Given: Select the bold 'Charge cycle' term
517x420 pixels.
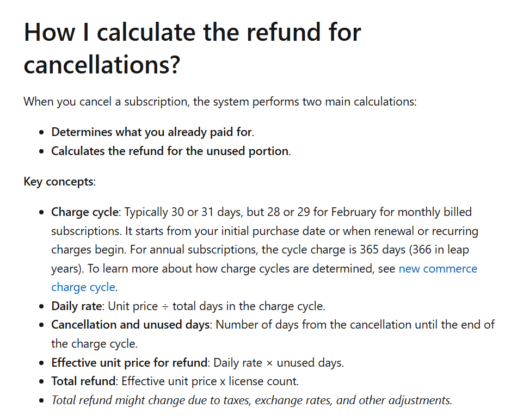Looking at the screenshot, I should (85, 212).
